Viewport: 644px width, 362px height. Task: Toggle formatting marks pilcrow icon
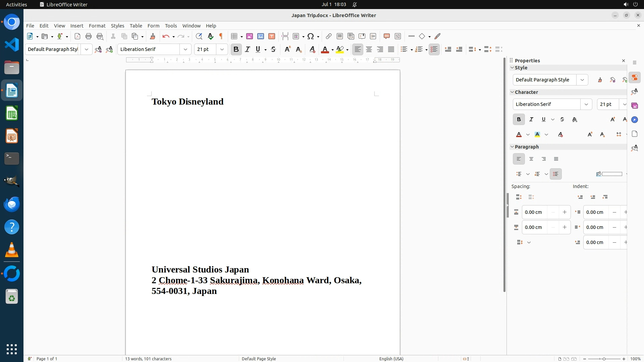coord(221,36)
